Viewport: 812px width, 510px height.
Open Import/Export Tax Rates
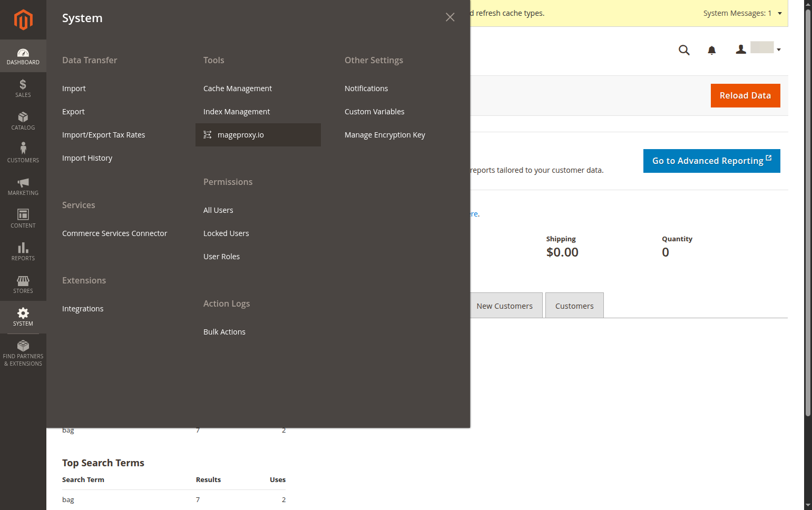pos(104,135)
